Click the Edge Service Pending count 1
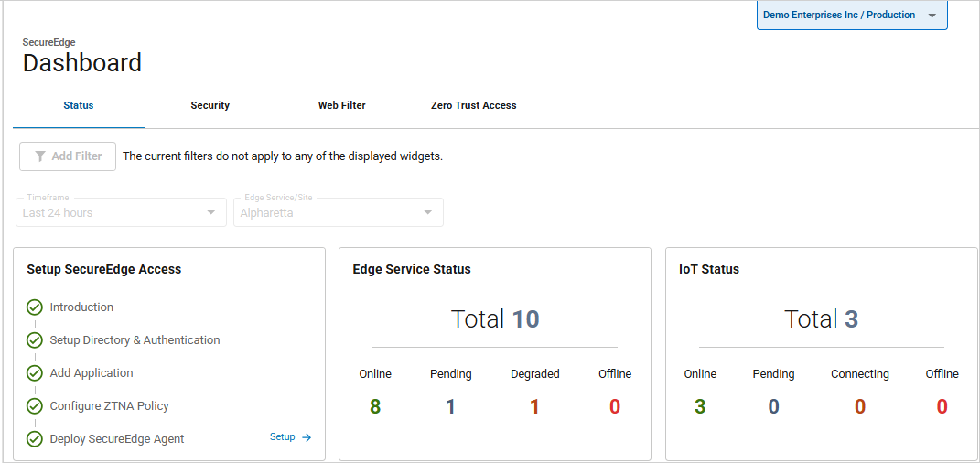Image resolution: width=980 pixels, height=463 pixels. pos(450,407)
